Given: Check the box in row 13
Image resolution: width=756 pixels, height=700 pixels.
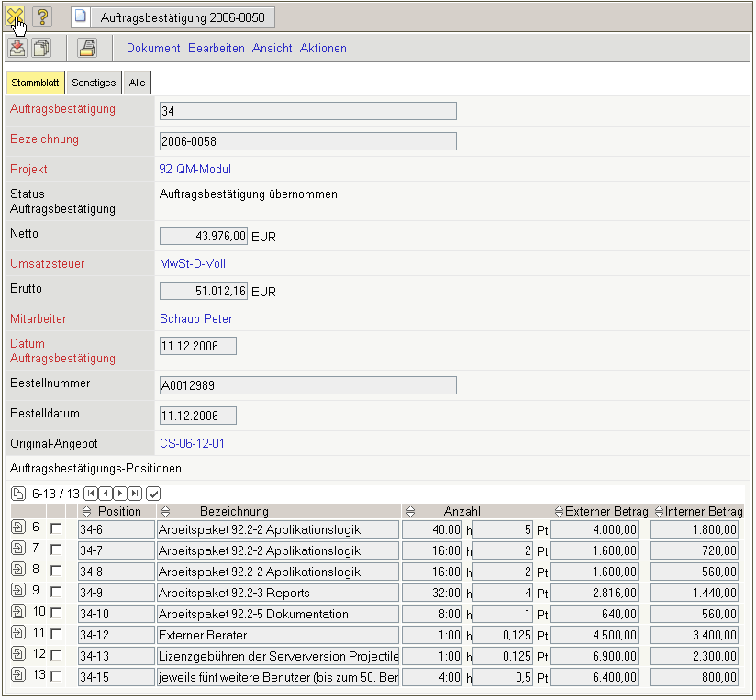Looking at the screenshot, I should click(56, 676).
